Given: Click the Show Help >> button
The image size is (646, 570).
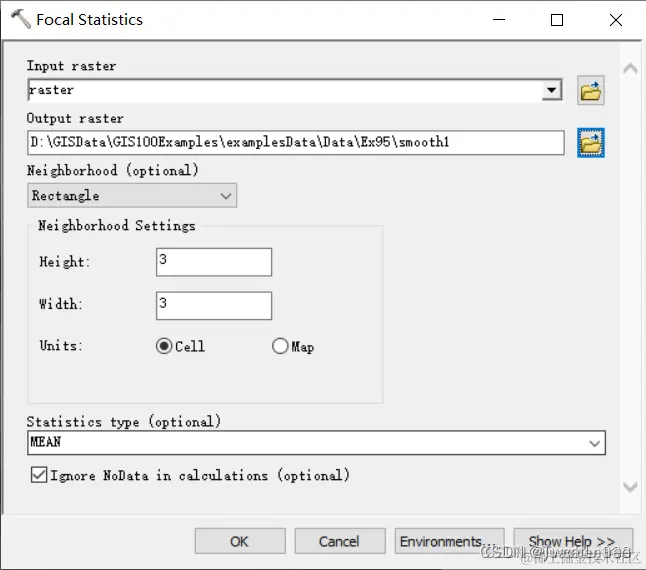Looking at the screenshot, I should [573, 541].
